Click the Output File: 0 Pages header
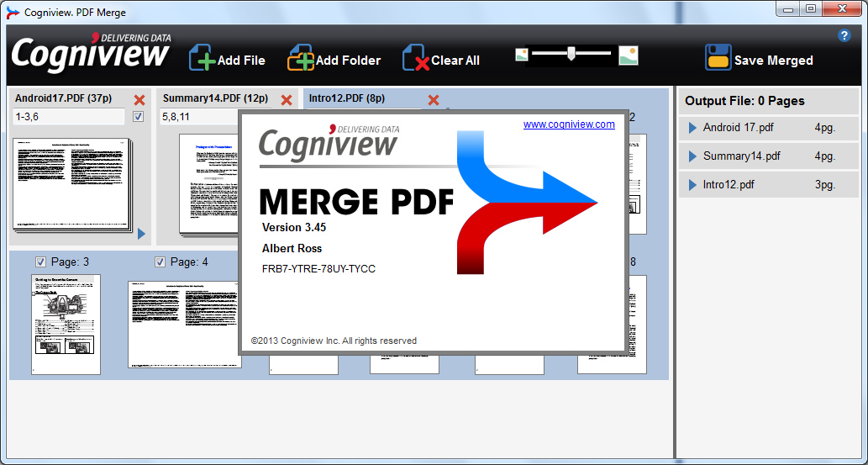Screen dimensions: 868x465 [x=744, y=101]
